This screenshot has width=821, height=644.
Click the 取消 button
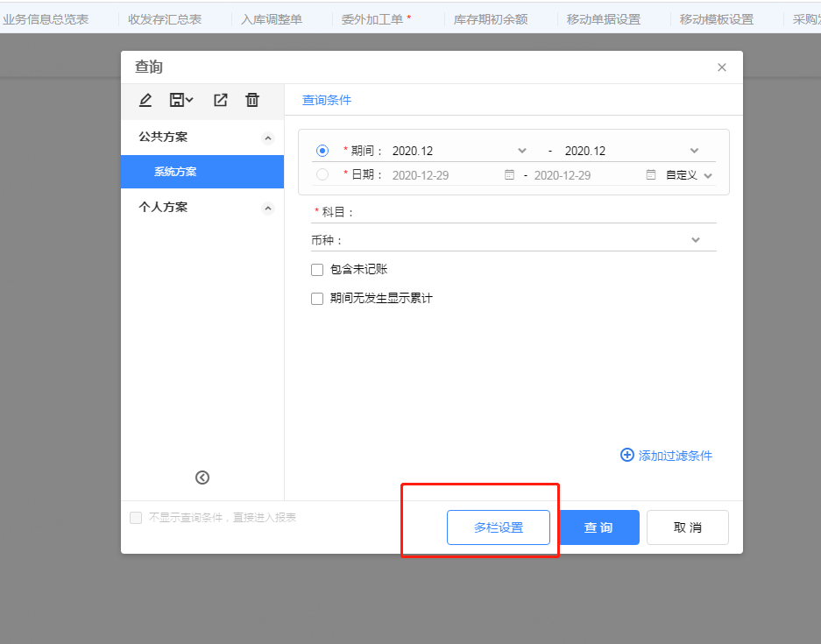688,527
